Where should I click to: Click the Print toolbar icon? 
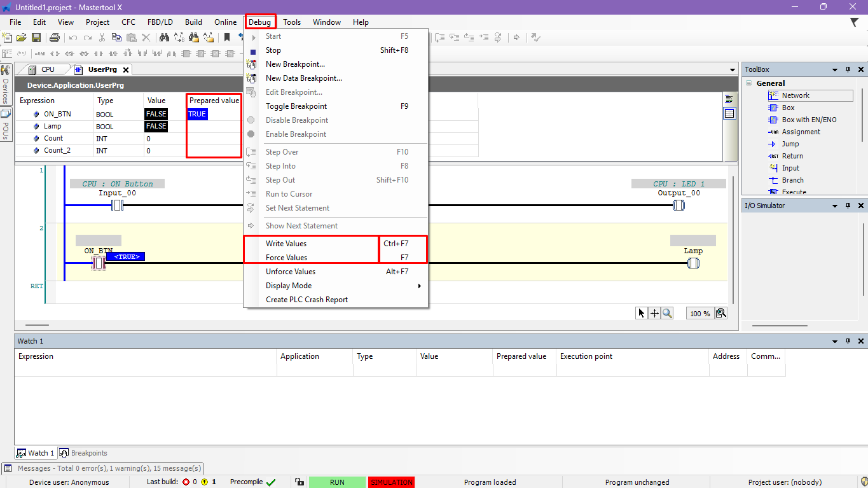click(55, 38)
